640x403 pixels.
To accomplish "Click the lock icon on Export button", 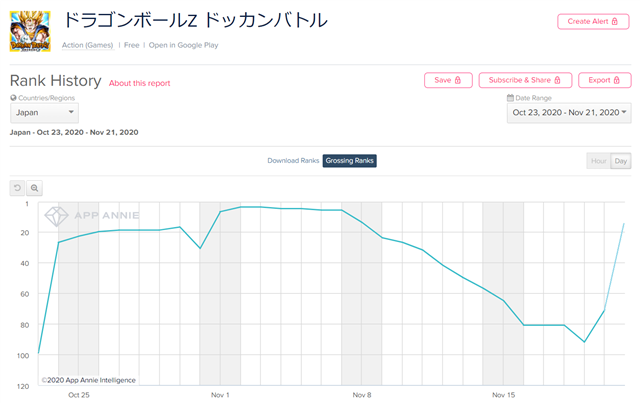I will pos(617,80).
